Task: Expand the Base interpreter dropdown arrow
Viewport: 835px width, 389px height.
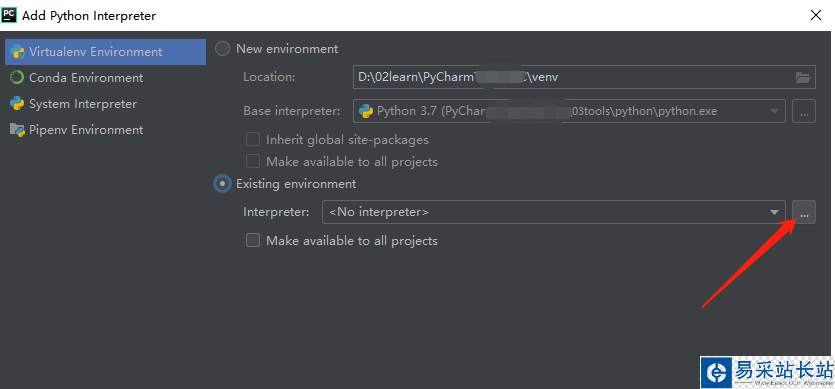Action: pos(774,111)
